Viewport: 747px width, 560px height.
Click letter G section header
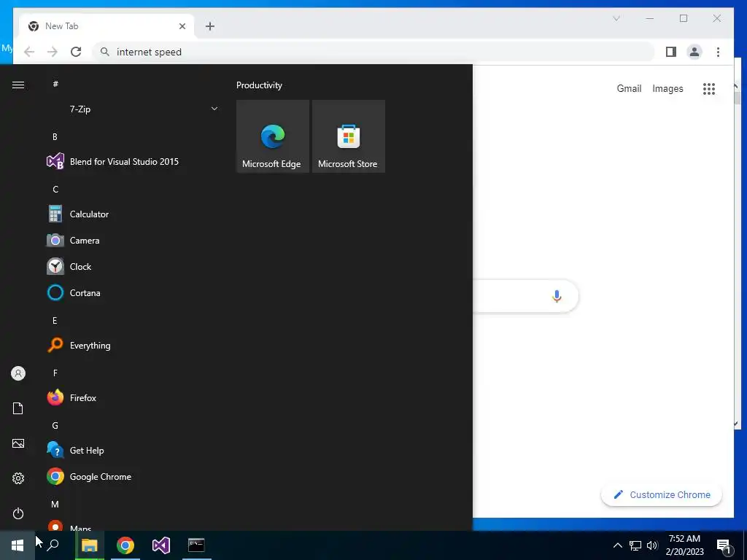(55, 426)
